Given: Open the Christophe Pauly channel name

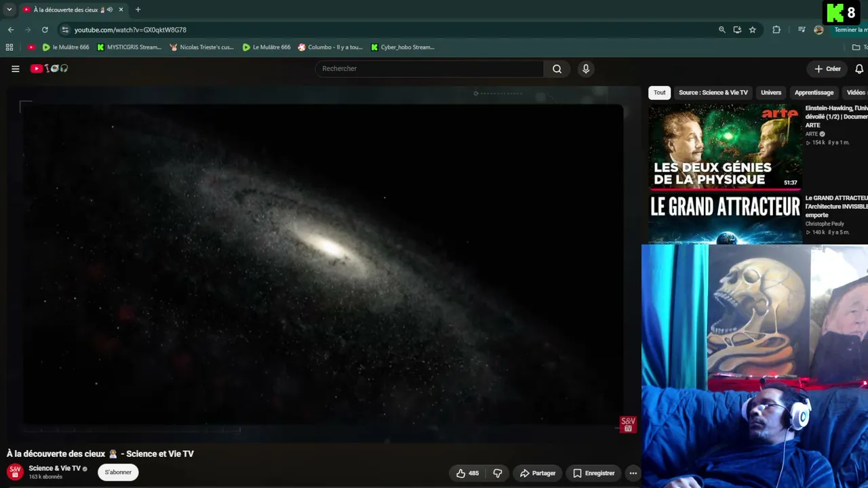Looking at the screenshot, I should coord(825,224).
